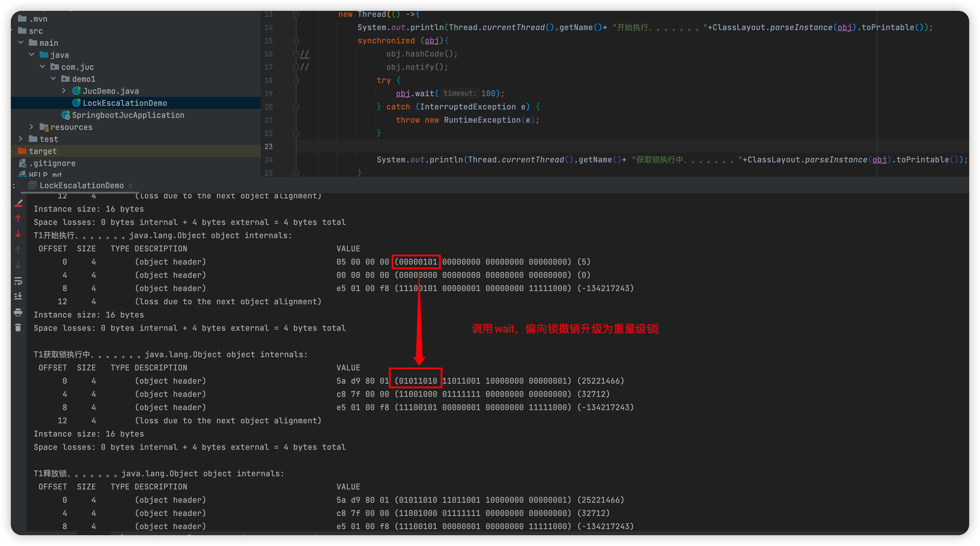Click console value '05 00 00 00' hex bytes
Image resolution: width=980 pixels, height=546 pixels.
point(363,262)
